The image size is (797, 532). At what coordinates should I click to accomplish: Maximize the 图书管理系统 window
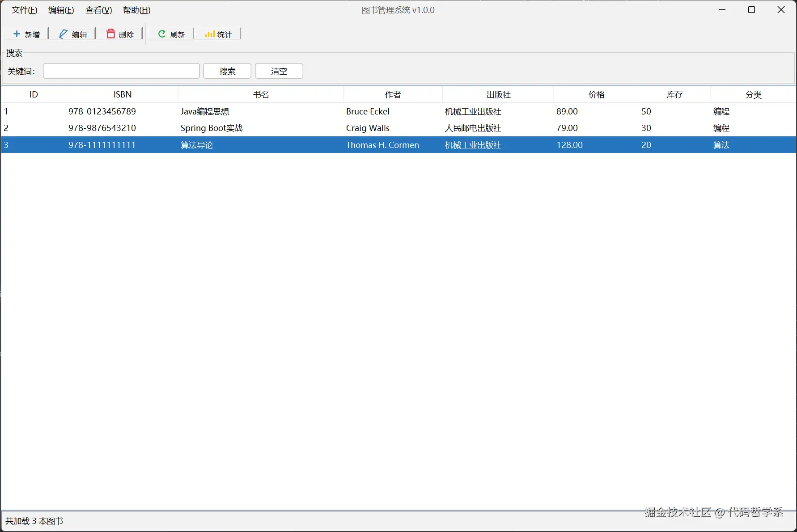coord(751,10)
